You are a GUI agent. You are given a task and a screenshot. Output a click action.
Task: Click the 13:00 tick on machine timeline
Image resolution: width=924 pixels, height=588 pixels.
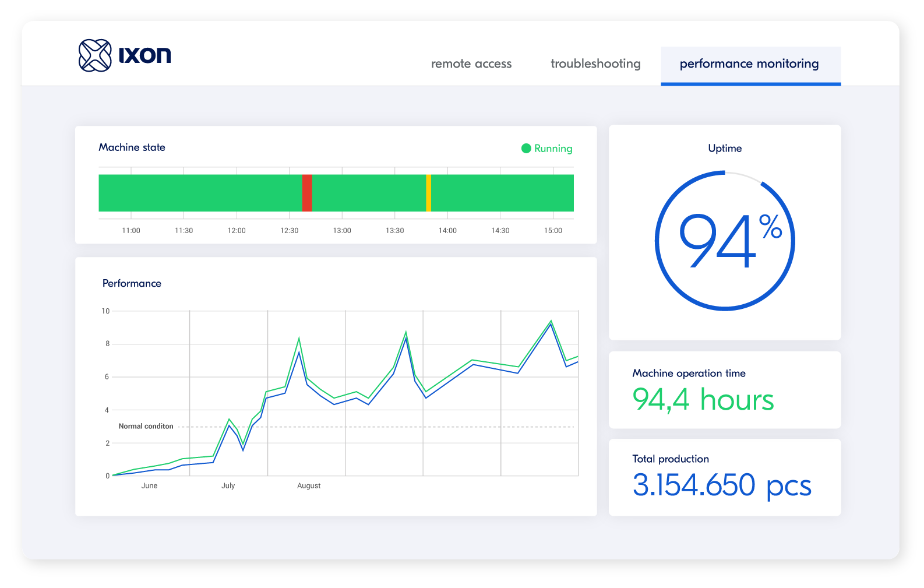342,230
